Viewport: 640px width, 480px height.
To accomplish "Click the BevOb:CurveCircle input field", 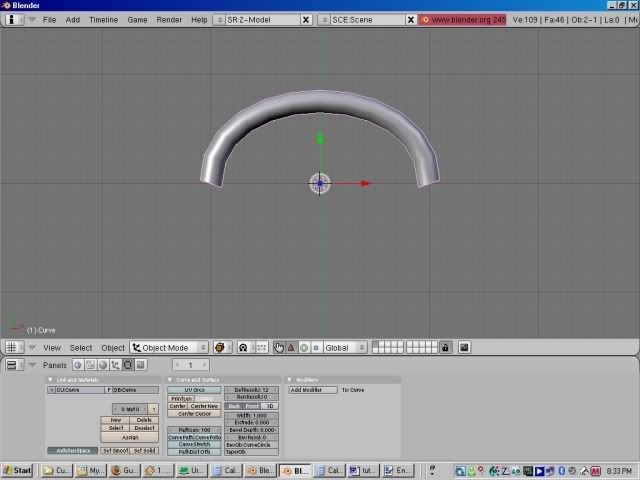I will tap(252, 444).
